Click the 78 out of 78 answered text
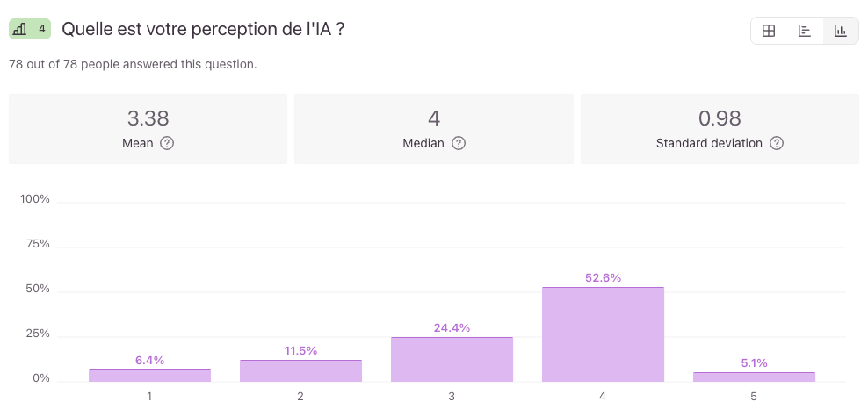Viewport: 868px width, 416px height. pos(133,64)
